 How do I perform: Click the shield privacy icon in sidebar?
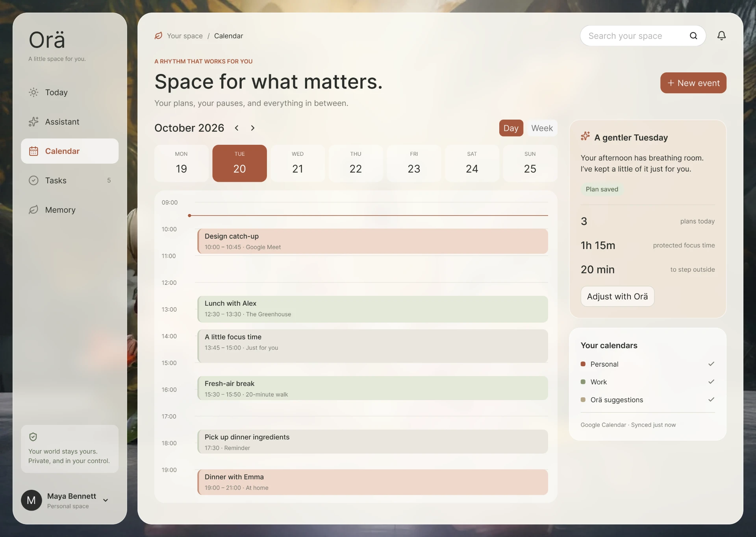(x=33, y=437)
